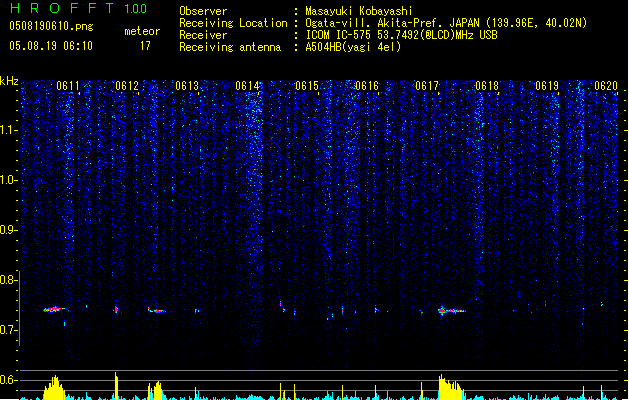Click the 0613 time marker
The height and width of the screenshot is (400, 629).
click(187, 86)
